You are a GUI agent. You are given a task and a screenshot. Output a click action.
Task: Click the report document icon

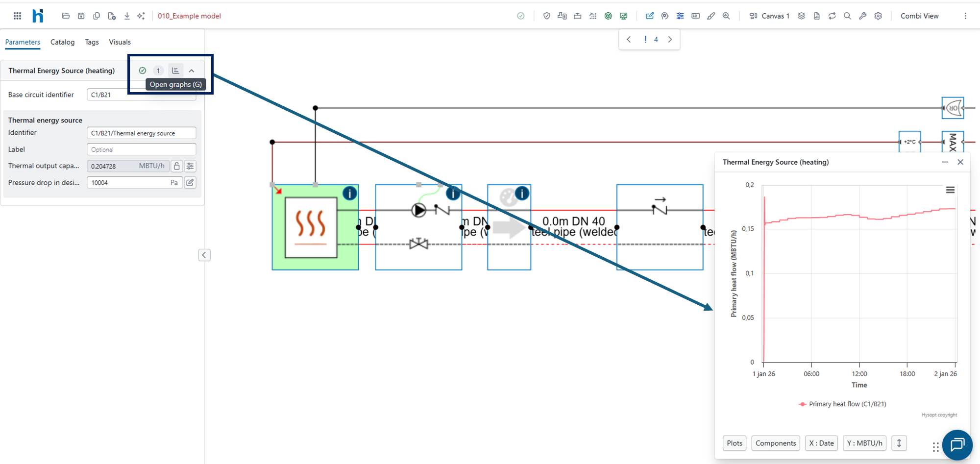(x=817, y=16)
